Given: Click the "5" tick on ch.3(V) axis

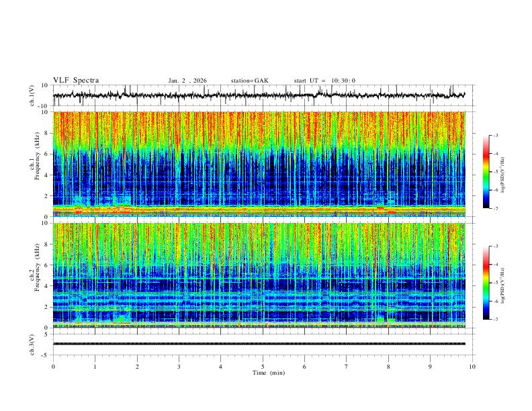Looking at the screenshot, I should [x=46, y=334].
